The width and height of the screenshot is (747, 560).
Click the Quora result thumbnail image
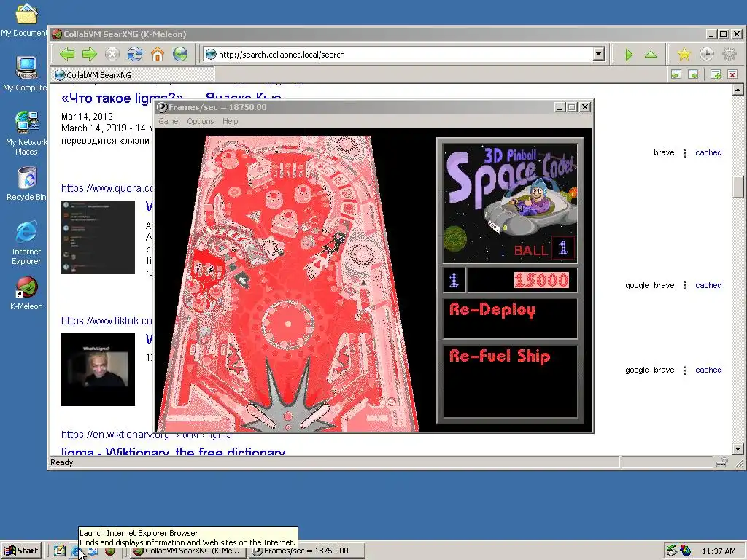click(98, 237)
